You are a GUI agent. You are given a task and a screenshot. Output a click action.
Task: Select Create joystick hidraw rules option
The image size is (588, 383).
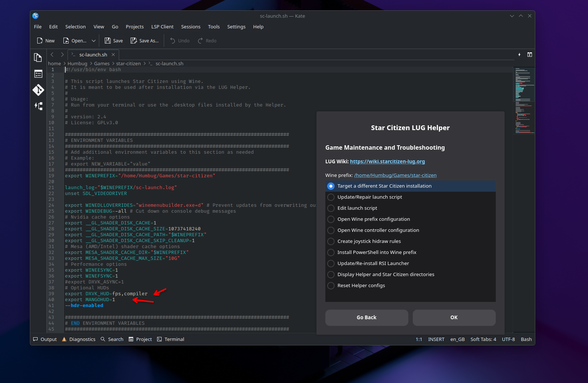pos(411,241)
